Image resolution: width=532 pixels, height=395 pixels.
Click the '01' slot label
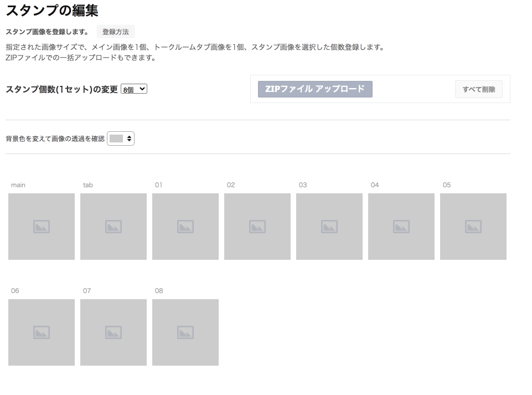pos(158,185)
